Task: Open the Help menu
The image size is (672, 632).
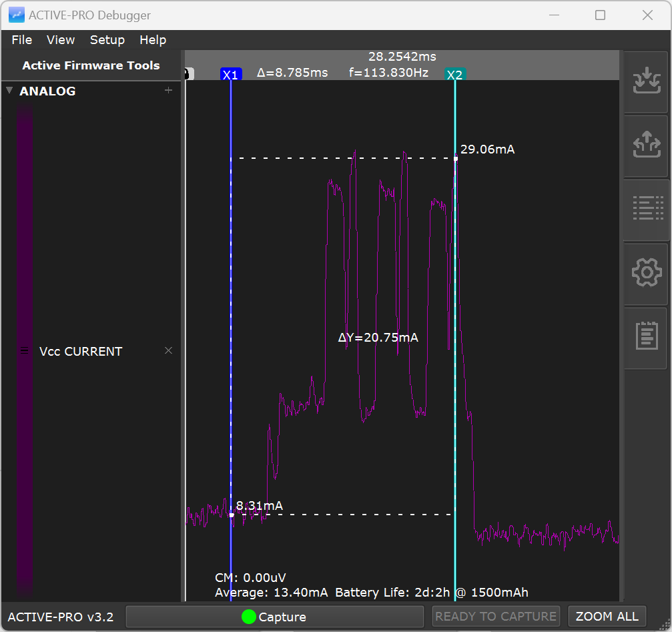Action: (x=153, y=40)
